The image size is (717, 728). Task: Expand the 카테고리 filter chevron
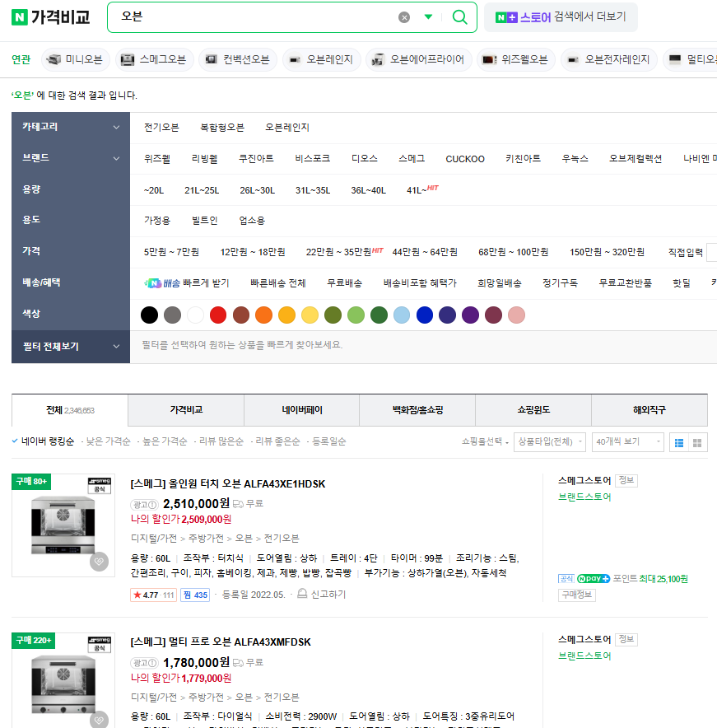[x=117, y=127]
